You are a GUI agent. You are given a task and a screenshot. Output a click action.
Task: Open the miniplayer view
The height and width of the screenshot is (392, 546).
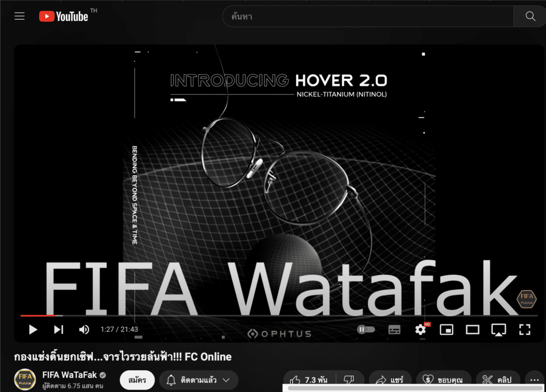pos(446,330)
